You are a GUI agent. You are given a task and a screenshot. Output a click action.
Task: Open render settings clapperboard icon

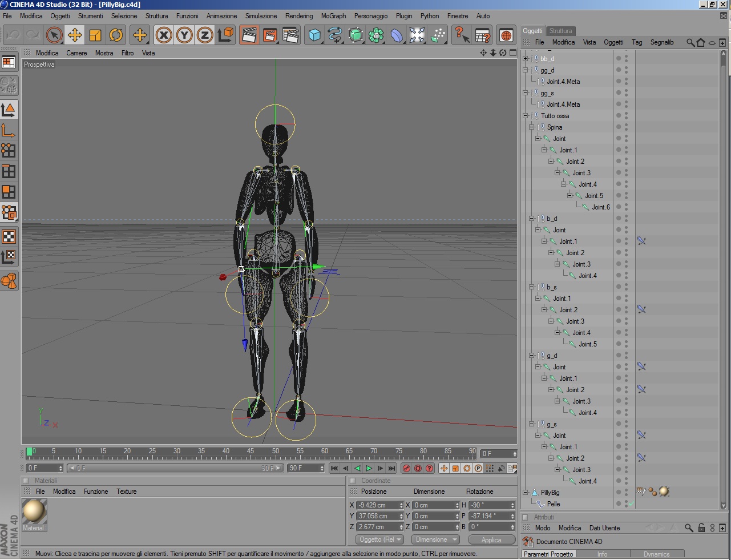pos(290,35)
